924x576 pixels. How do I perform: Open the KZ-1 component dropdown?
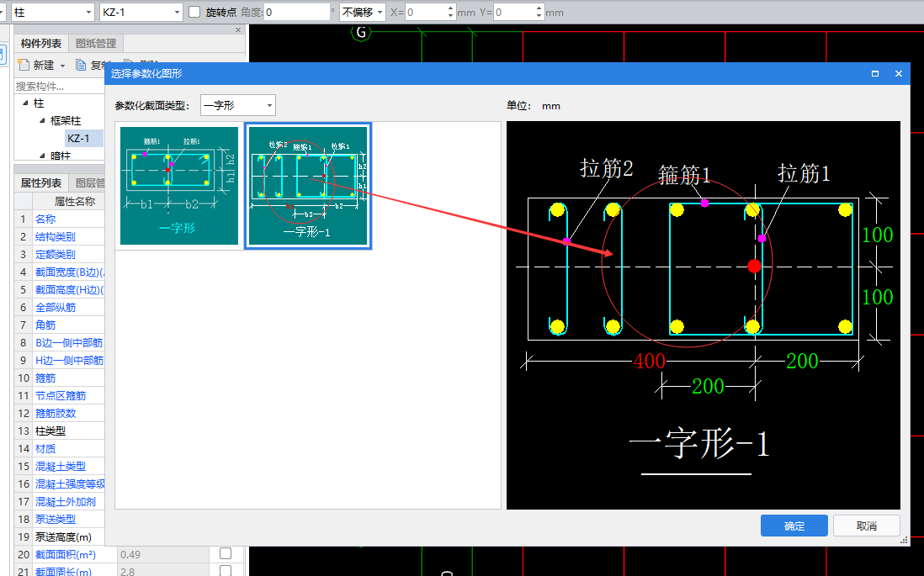pyautogui.click(x=141, y=12)
